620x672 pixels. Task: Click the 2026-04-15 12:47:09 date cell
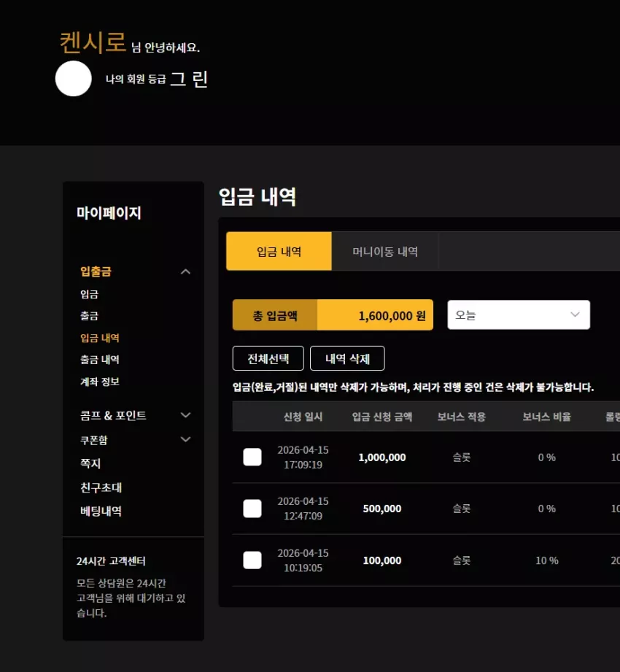tap(303, 509)
